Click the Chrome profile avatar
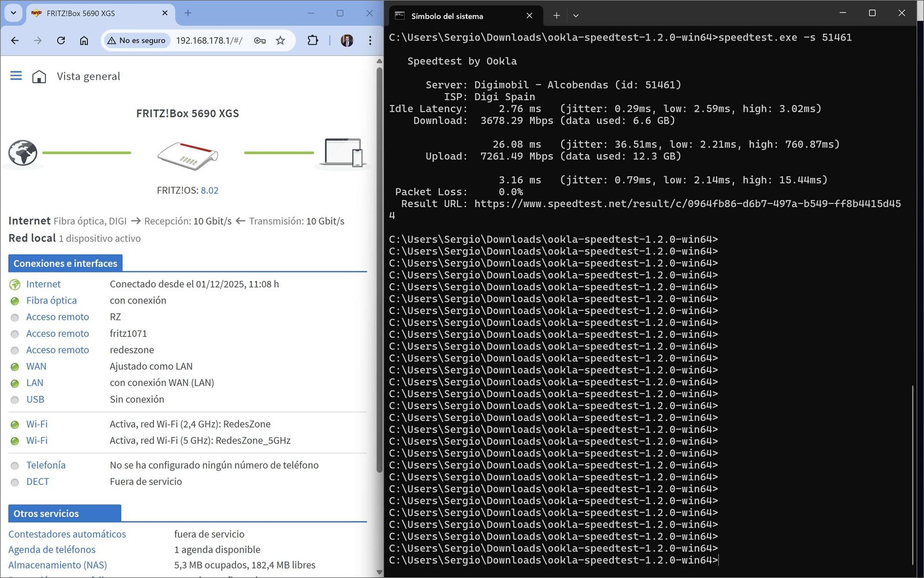The width and height of the screenshot is (924, 578). 348,40
